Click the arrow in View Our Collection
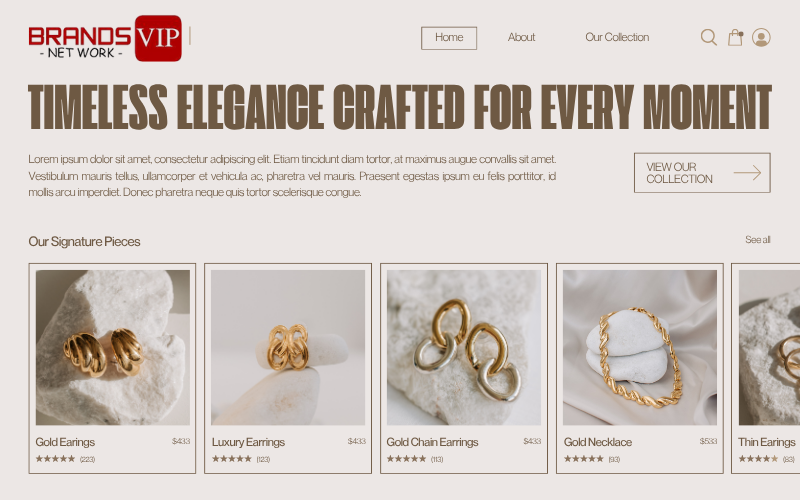 pos(747,173)
